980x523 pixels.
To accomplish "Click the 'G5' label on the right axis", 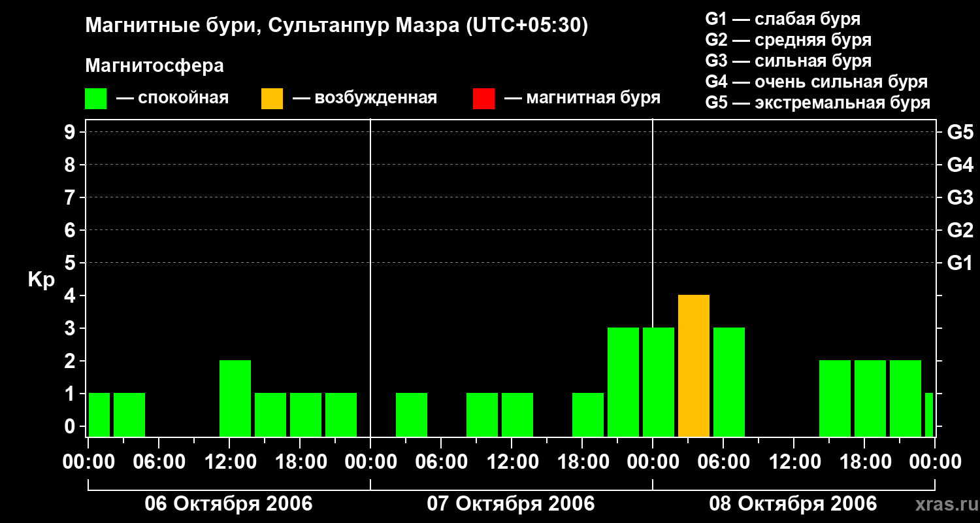I will coord(960,132).
